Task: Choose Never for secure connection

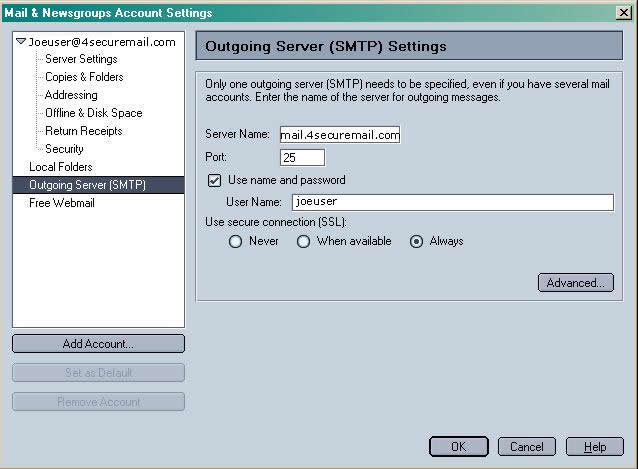Action: [x=236, y=241]
